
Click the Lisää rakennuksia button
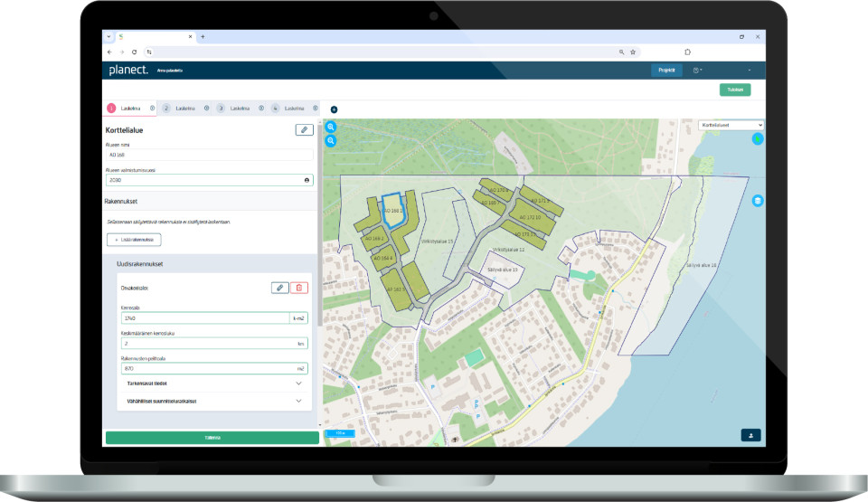[134, 240]
